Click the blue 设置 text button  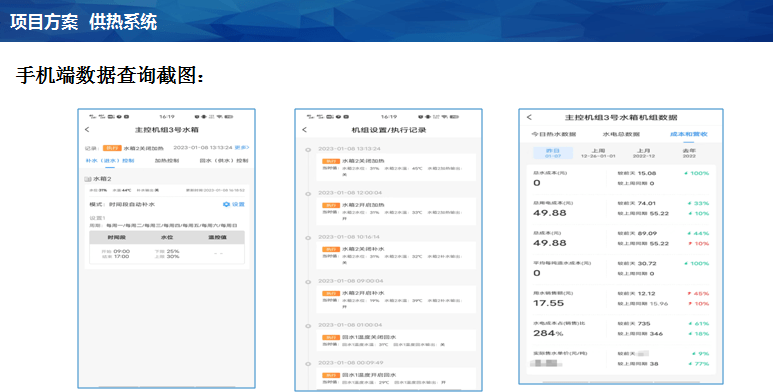tap(239, 204)
